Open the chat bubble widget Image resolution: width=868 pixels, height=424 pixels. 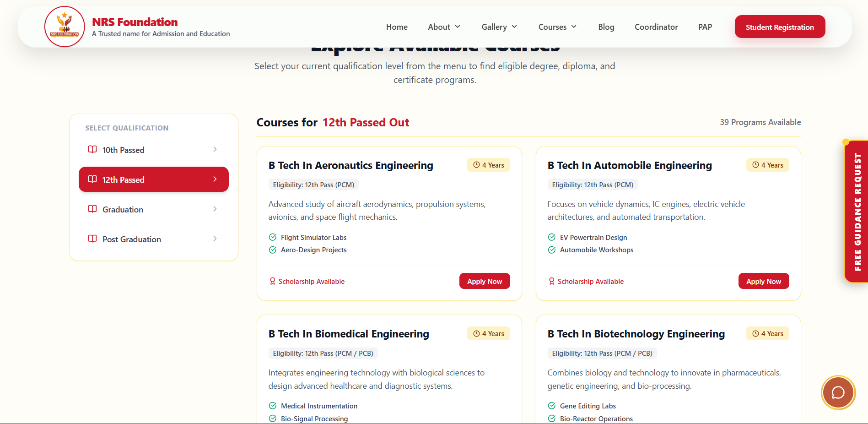838,392
